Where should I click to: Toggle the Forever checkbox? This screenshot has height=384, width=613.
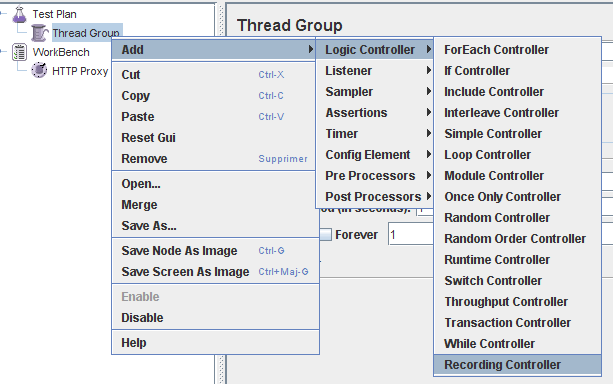(x=326, y=235)
